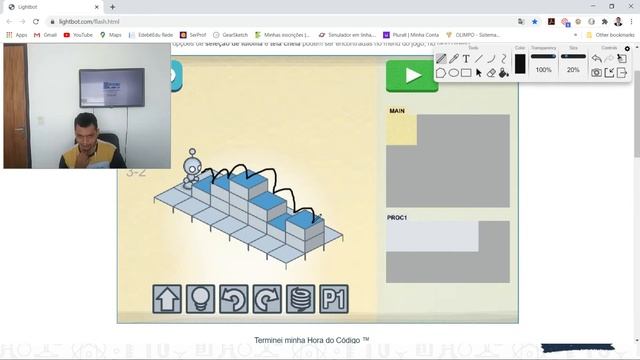The width and height of the screenshot is (640, 360).
Task: Open the Other bookmarks folder
Action: [x=610, y=35]
